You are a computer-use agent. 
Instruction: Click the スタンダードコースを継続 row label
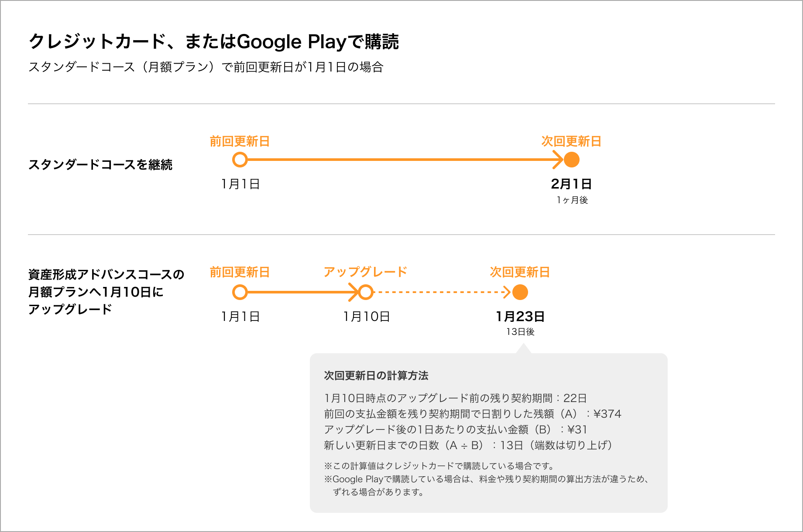click(x=100, y=165)
